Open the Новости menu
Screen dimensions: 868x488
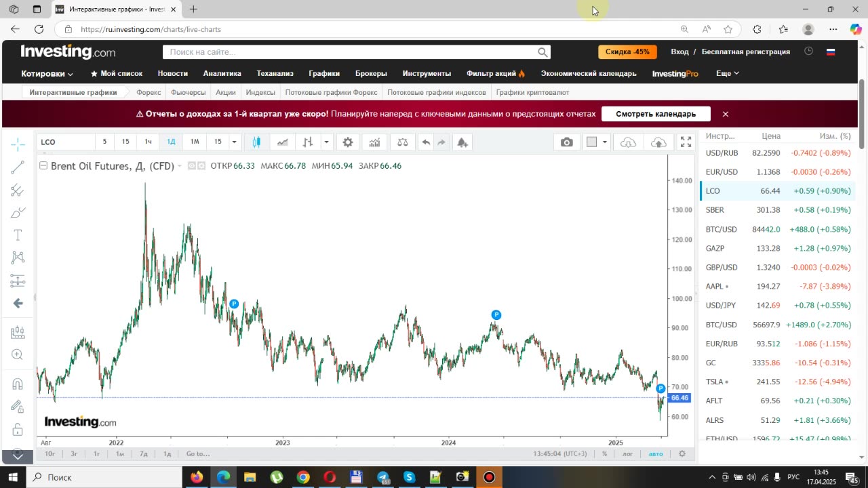point(173,73)
